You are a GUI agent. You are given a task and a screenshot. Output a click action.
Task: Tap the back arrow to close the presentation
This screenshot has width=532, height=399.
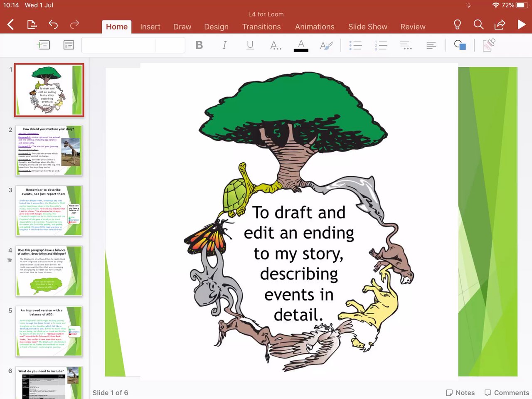point(11,25)
